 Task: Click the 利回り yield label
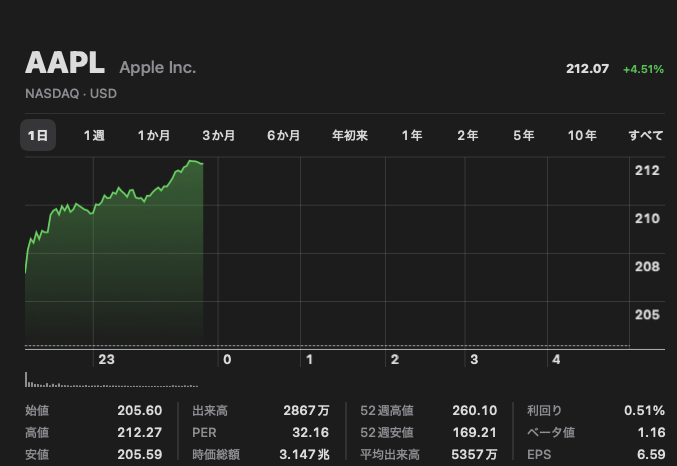click(x=544, y=410)
